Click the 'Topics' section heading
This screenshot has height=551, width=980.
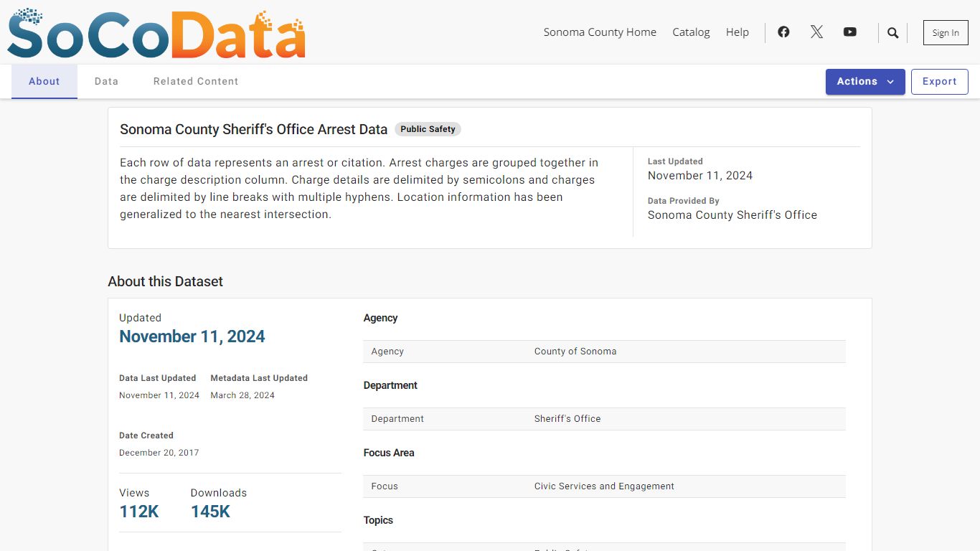click(378, 520)
